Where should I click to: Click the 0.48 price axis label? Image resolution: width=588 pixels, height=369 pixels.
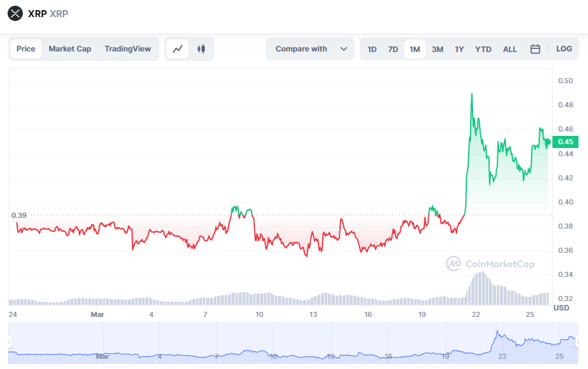[566, 105]
